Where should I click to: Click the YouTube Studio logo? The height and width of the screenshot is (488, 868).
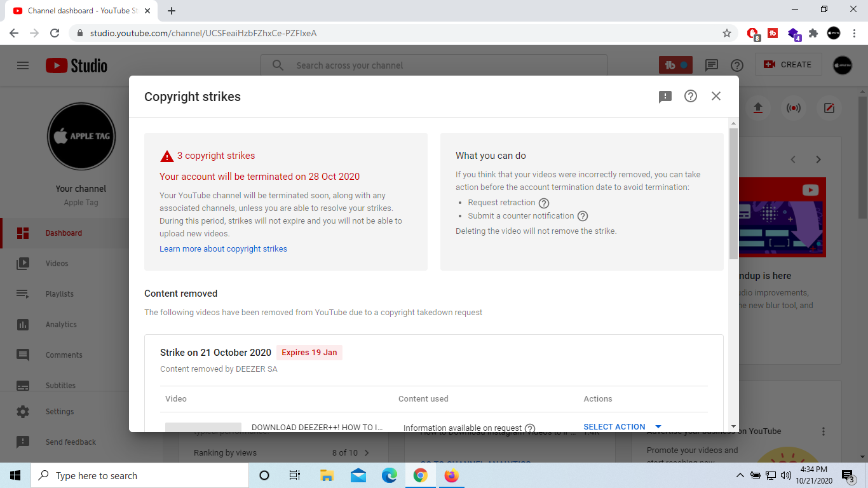click(x=76, y=65)
